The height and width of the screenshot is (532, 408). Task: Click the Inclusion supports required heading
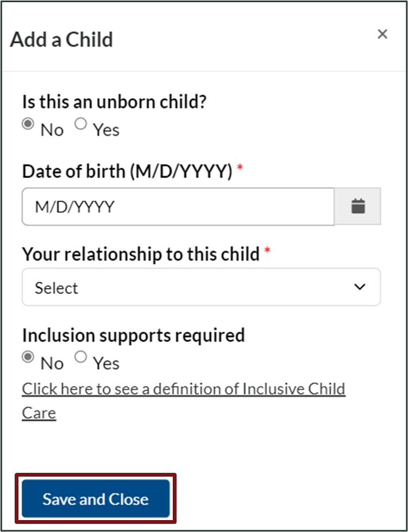tap(133, 335)
